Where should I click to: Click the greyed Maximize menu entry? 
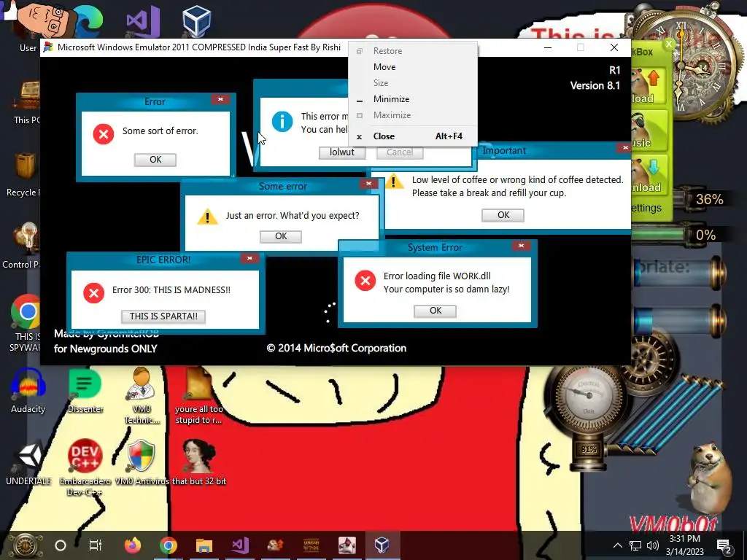413,114
